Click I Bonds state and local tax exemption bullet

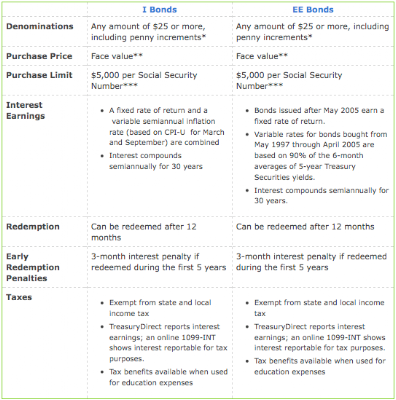[160, 308]
